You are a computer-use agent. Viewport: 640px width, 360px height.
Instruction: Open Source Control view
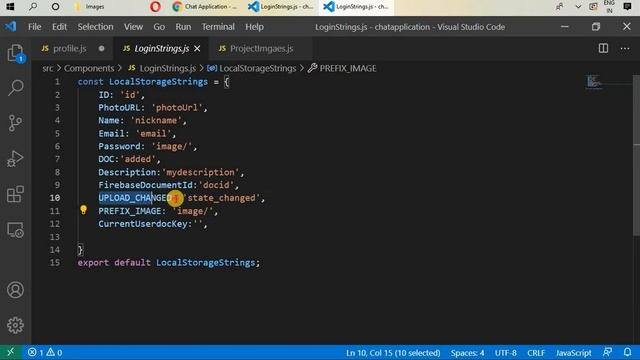point(16,123)
